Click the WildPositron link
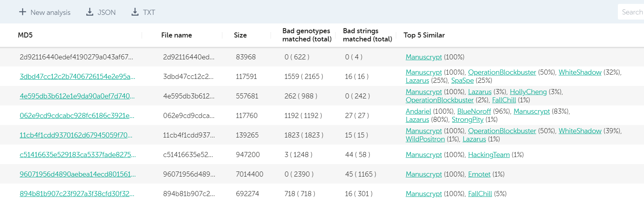644x209 pixels. point(425,139)
